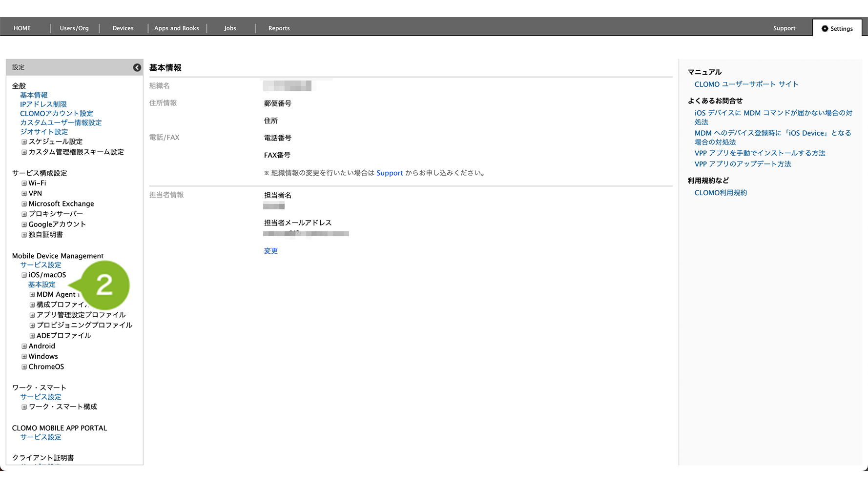
Task: Expand スケジュール設定 in the sidebar
Action: click(24, 142)
